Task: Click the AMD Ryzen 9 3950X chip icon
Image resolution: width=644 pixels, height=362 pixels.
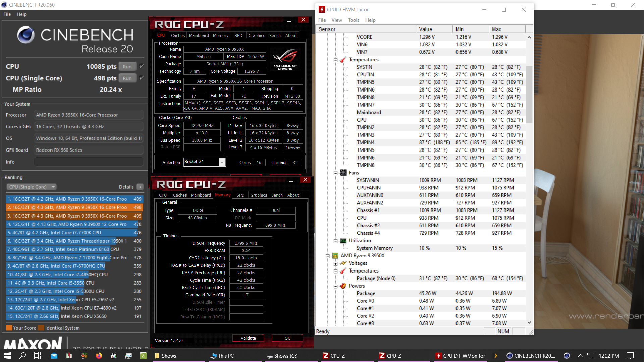Action: (335, 256)
